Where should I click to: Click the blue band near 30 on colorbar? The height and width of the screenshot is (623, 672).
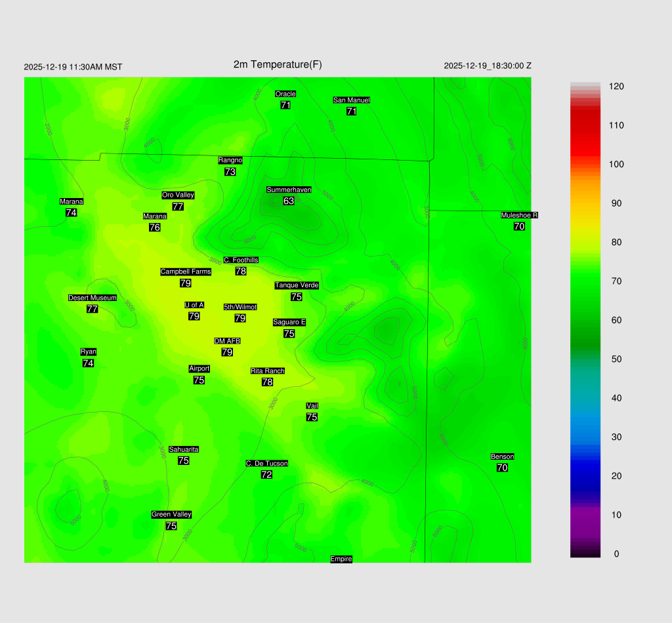(x=585, y=436)
